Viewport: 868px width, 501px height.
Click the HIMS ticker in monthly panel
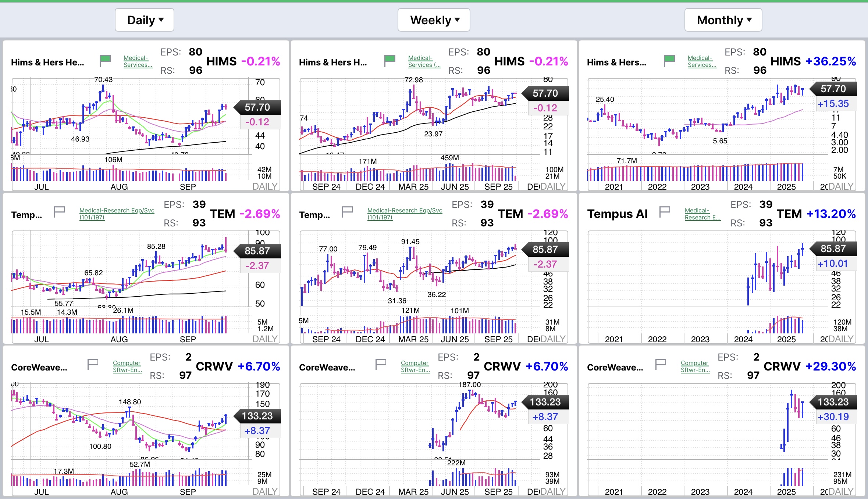tap(785, 61)
